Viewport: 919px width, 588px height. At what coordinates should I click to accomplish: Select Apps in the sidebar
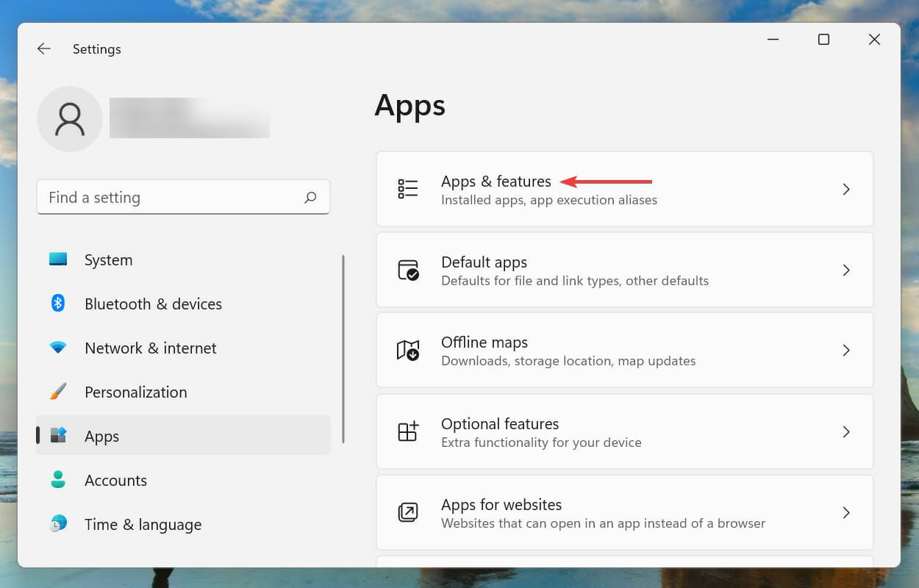pyautogui.click(x=101, y=436)
